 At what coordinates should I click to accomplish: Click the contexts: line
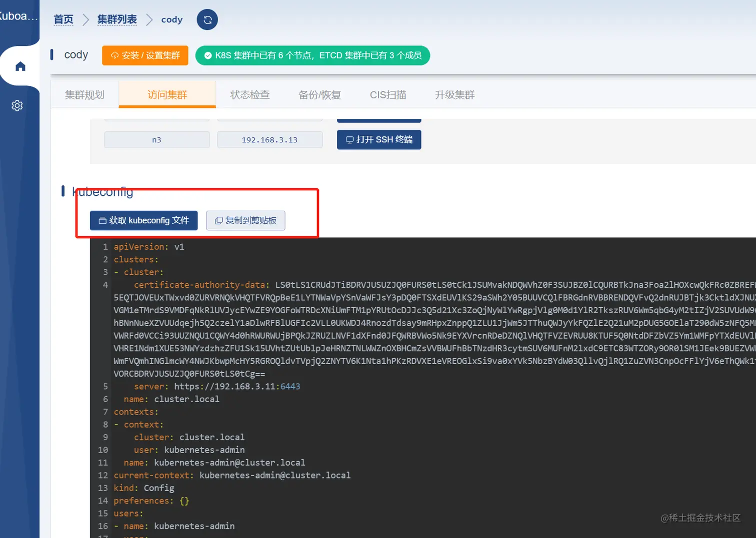click(136, 412)
